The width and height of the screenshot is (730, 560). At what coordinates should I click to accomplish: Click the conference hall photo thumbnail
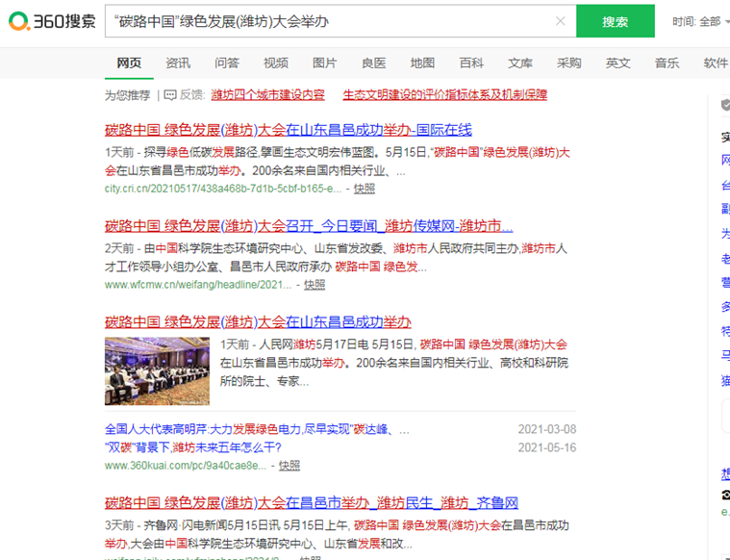point(157,370)
